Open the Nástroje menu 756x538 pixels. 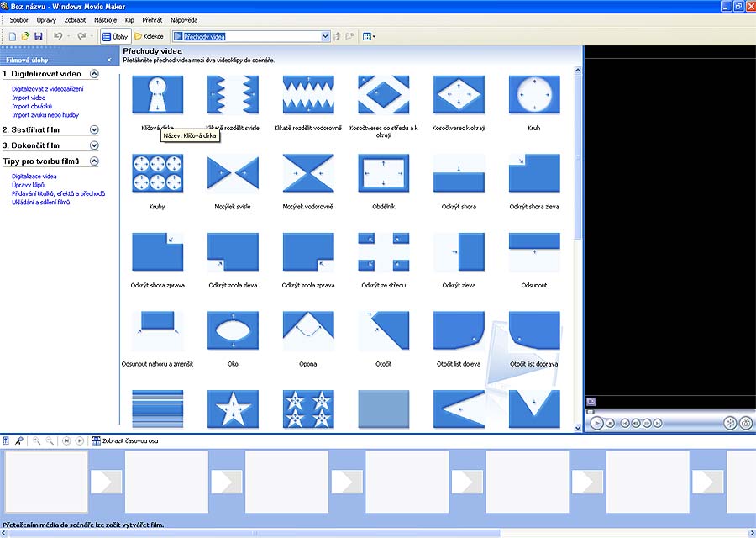pos(105,18)
